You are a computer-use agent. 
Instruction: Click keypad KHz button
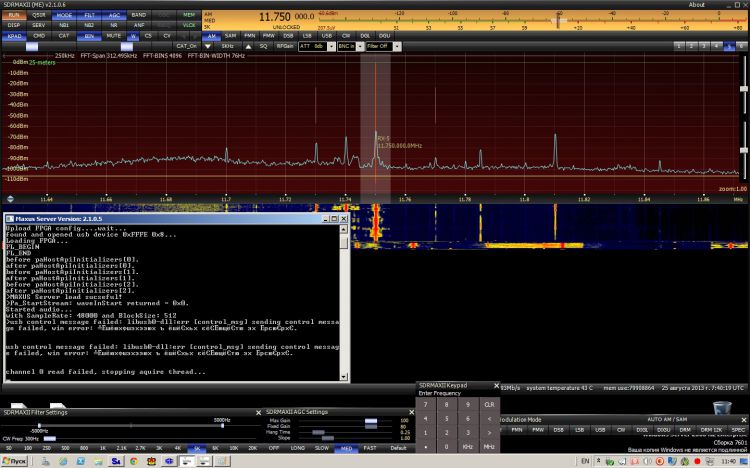coord(468,446)
